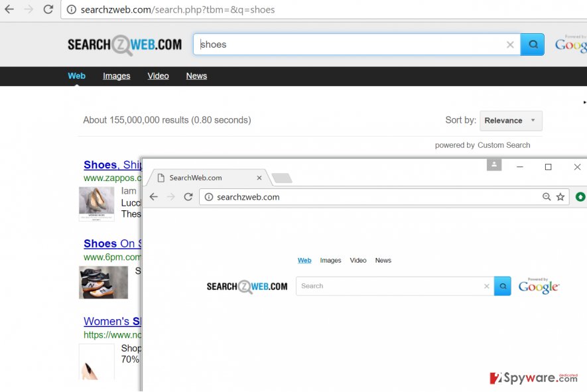Click 'powered by Custom Search' text
Image resolution: width=587 pixels, height=392 pixels.
tap(483, 145)
